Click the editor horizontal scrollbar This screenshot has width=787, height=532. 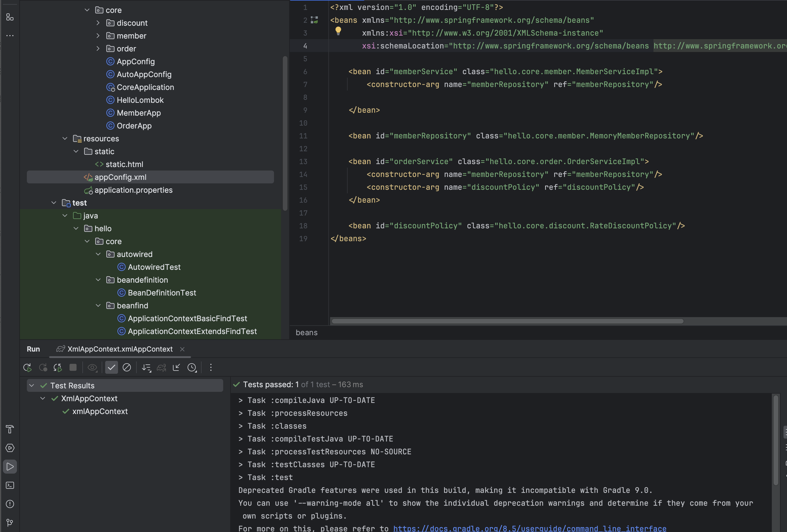(507, 321)
